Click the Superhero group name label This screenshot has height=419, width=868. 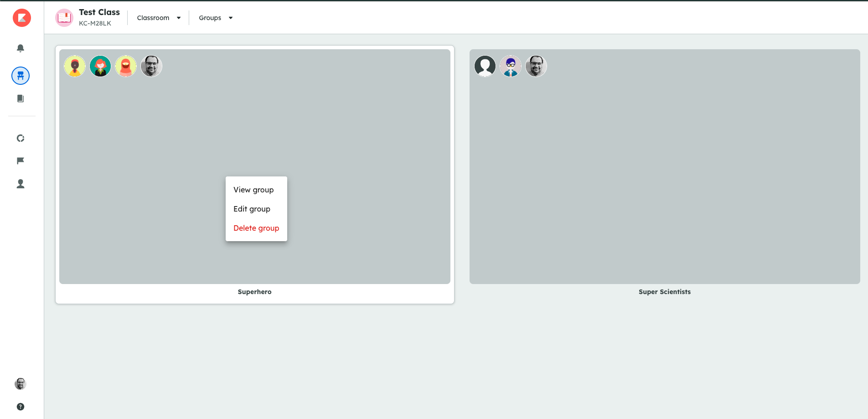[254, 292]
